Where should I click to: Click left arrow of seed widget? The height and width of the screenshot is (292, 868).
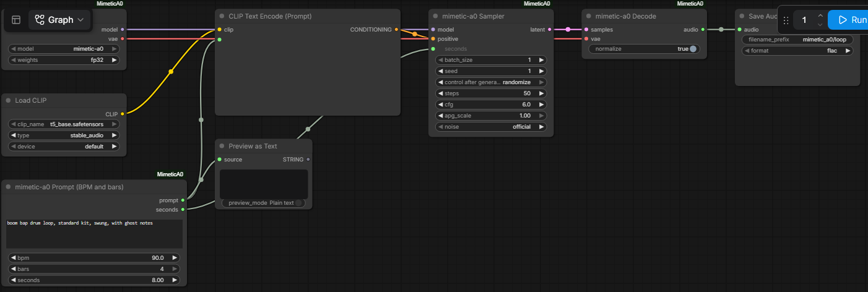point(441,71)
